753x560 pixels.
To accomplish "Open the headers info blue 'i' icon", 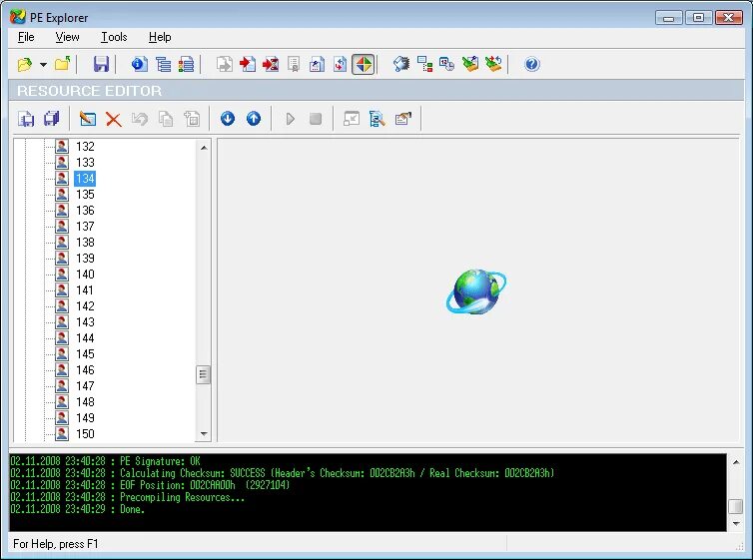I will 139,64.
